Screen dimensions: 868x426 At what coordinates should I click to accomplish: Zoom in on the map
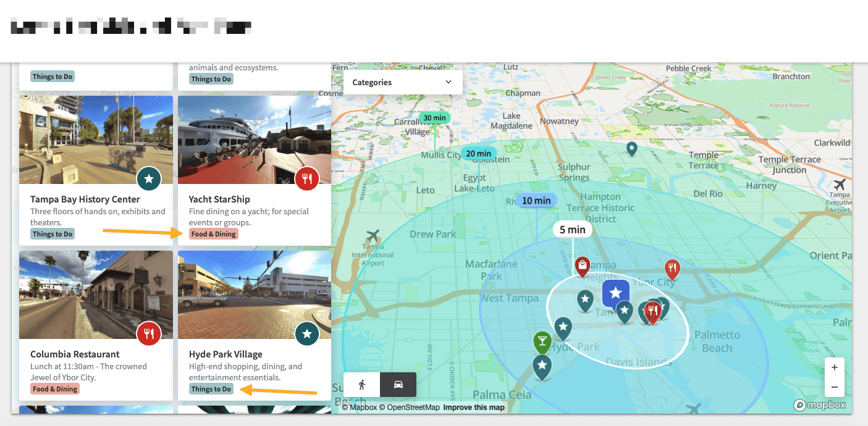(834, 367)
